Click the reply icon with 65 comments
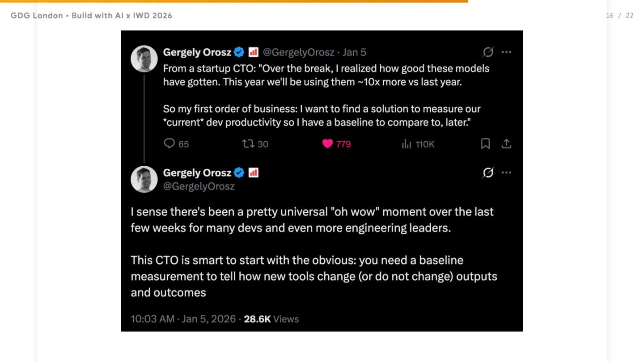Viewport: 644px width, 362px height. tap(169, 143)
